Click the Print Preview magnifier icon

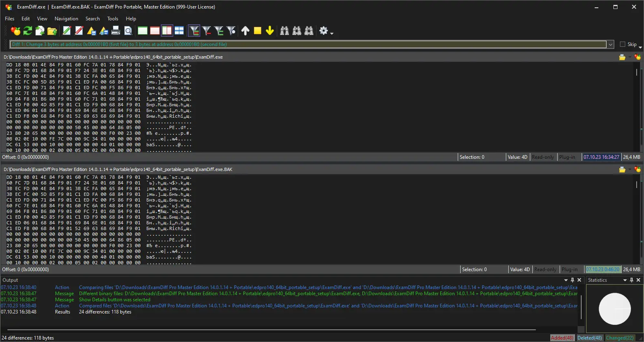click(x=128, y=31)
